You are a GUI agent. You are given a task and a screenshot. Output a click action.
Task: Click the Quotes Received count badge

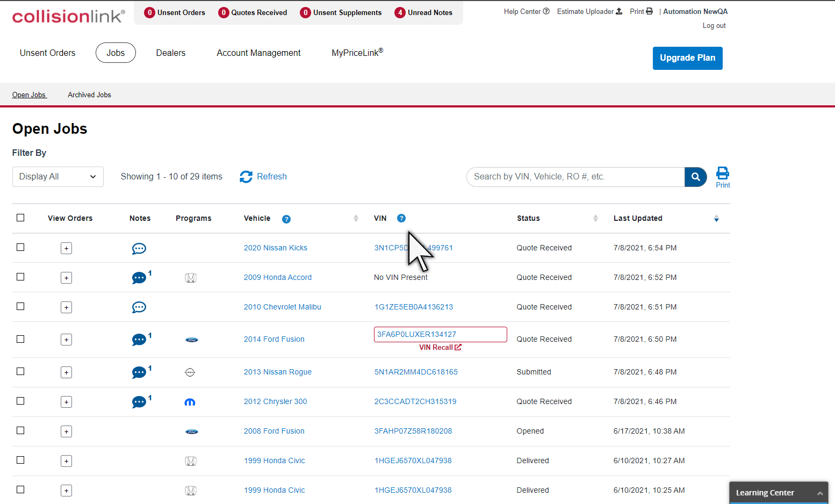pyautogui.click(x=224, y=12)
